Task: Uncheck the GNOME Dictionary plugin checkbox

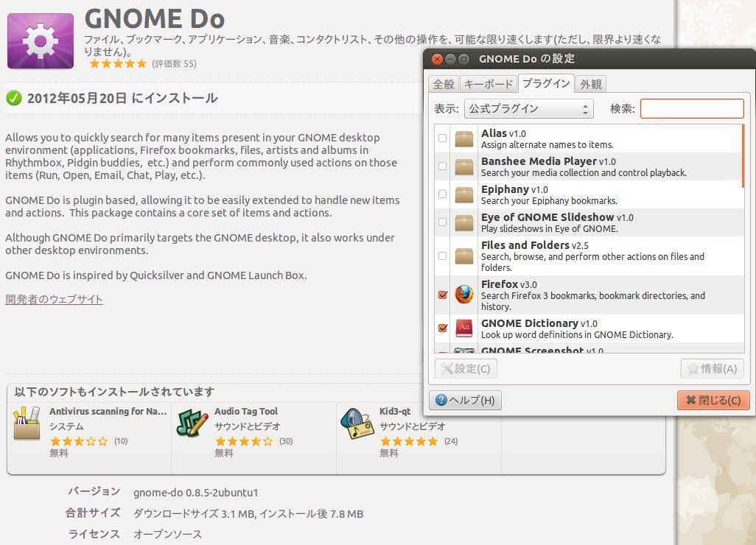Action: click(442, 328)
